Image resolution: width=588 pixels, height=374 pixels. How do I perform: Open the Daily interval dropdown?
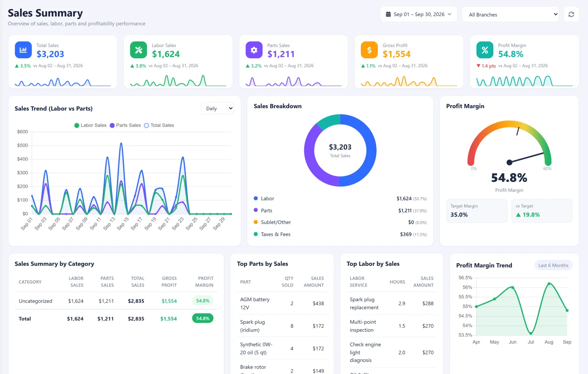218,108
